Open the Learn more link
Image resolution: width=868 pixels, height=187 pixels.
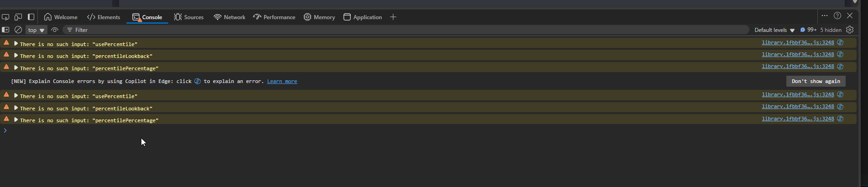pos(282,81)
